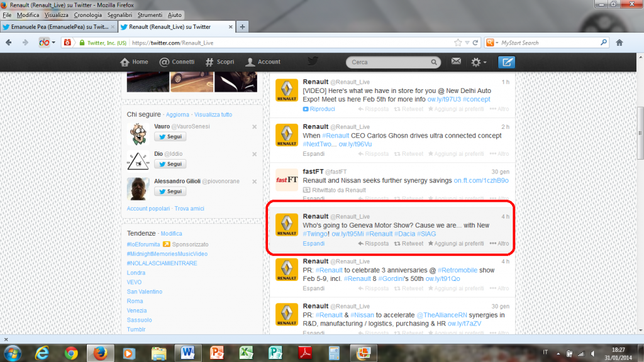Reload the page with the refresh icon
The height and width of the screenshot is (362, 644).
[475, 43]
